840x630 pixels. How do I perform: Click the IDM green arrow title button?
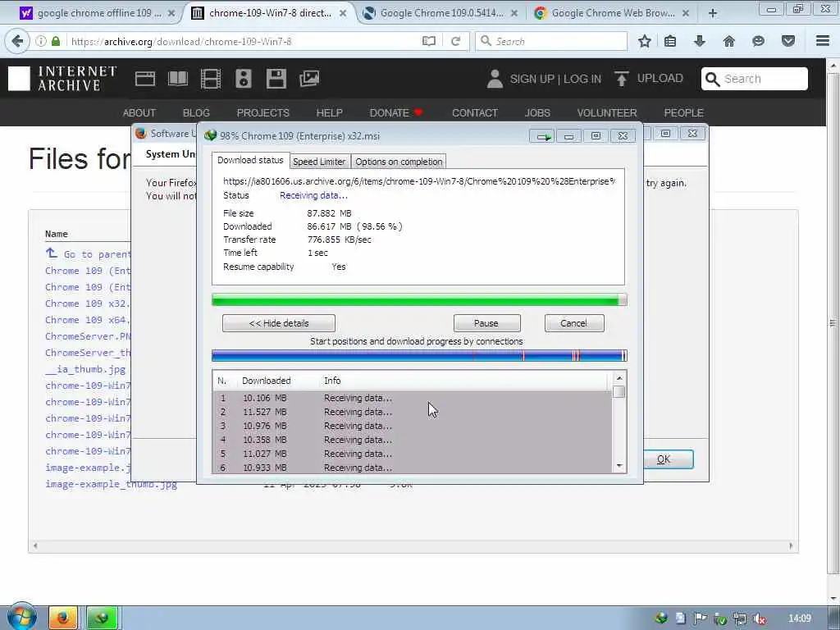[542, 137]
